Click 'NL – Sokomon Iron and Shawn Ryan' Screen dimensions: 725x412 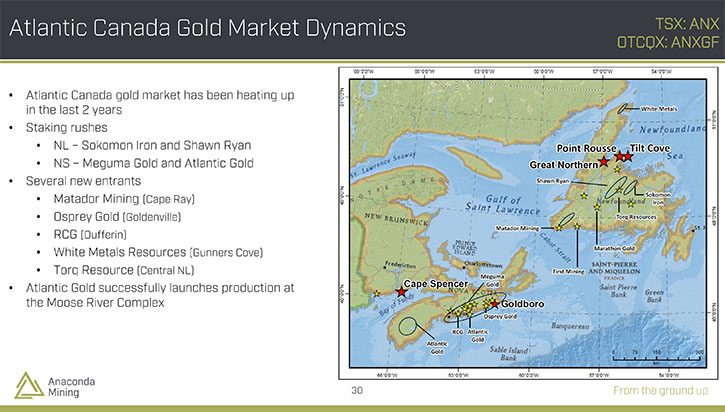coord(152,145)
